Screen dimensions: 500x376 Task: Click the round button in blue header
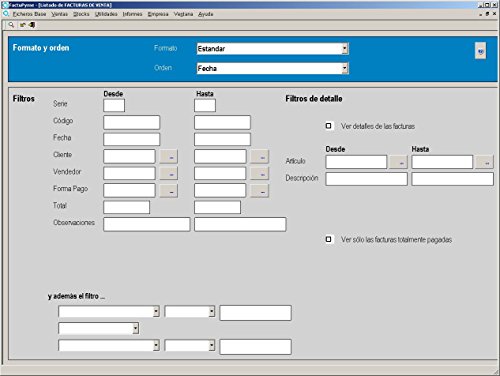480,51
